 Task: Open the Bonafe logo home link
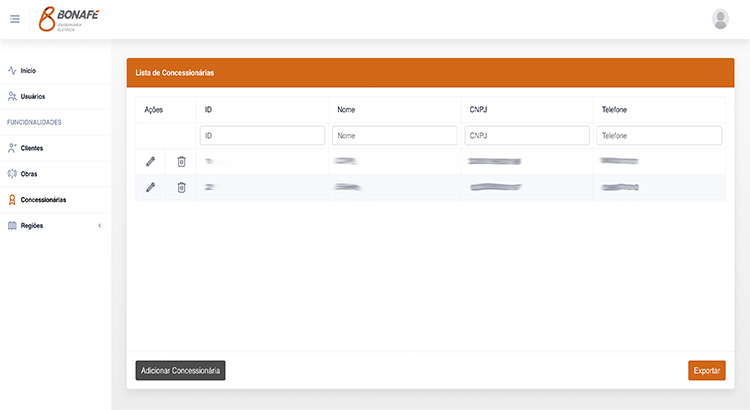[x=68, y=19]
